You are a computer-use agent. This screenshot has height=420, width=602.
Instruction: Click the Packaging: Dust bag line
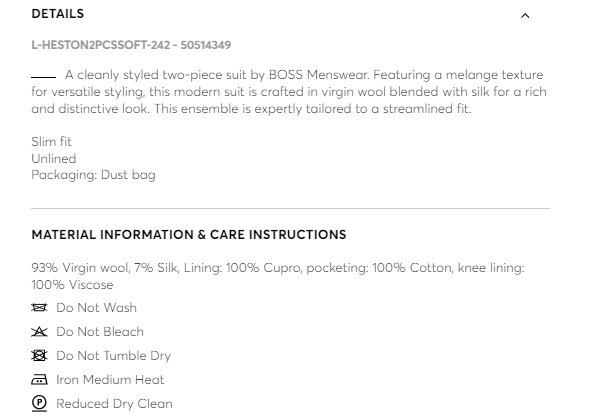coord(93,175)
